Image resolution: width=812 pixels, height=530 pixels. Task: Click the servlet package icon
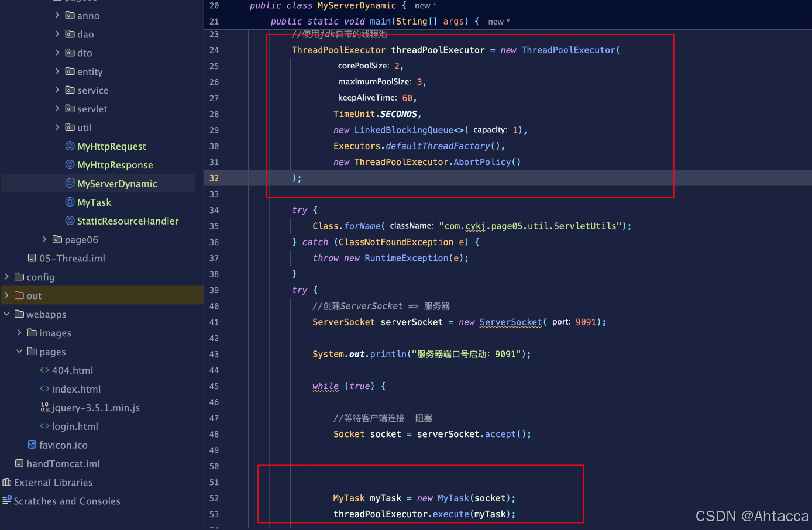click(x=70, y=109)
